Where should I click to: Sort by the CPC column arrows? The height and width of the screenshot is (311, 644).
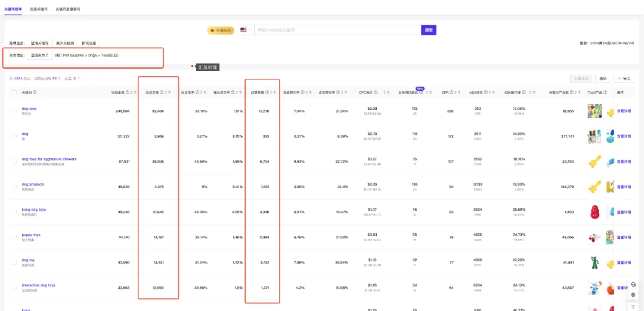385,92
